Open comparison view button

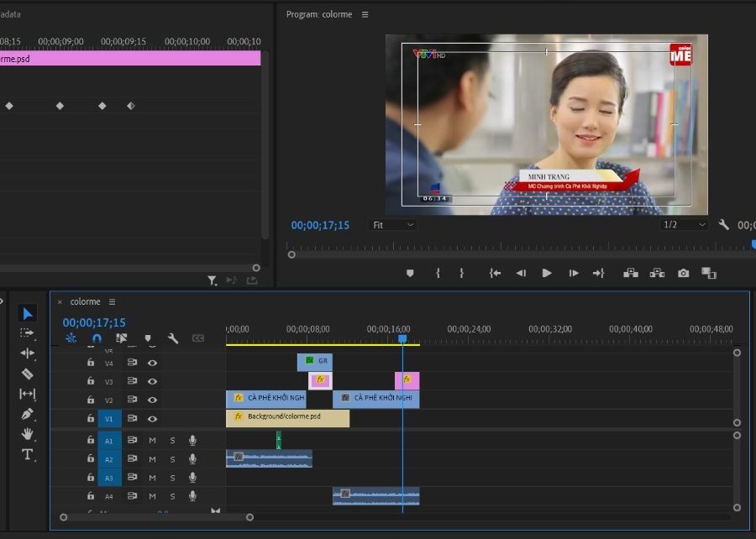709,273
